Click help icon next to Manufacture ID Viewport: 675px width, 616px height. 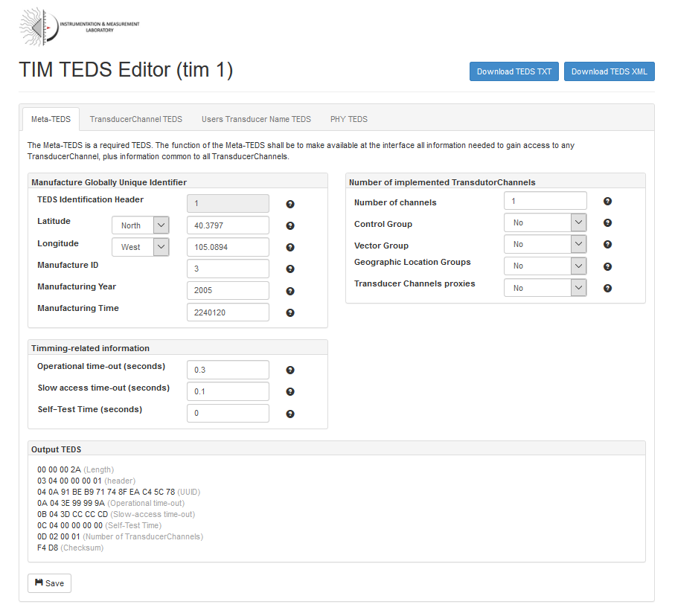(290, 269)
